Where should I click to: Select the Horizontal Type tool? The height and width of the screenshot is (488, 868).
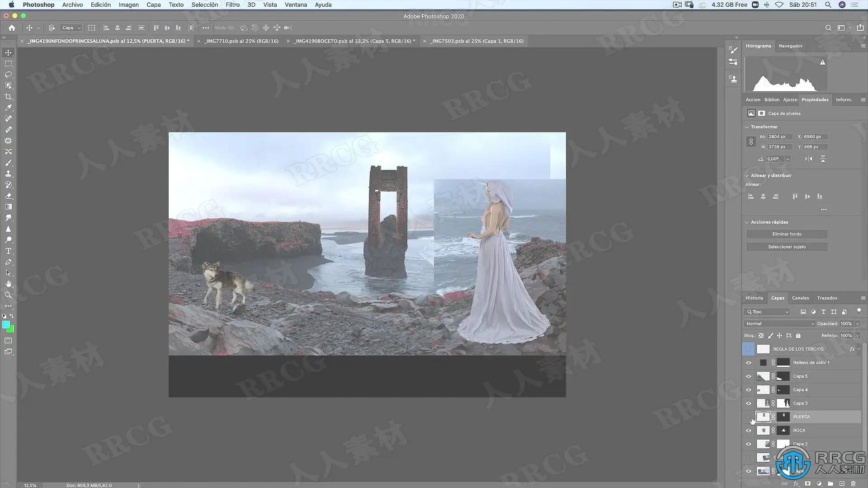tap(8, 251)
